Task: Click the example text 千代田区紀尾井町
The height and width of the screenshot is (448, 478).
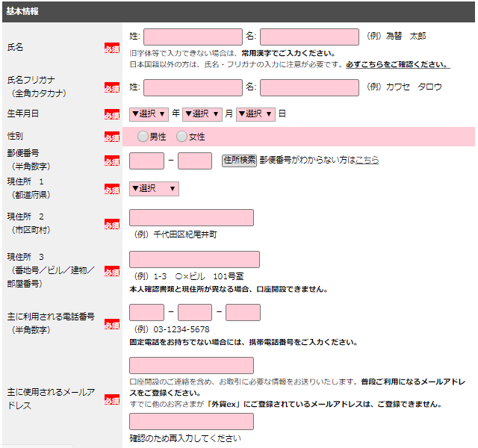Action: point(185,234)
